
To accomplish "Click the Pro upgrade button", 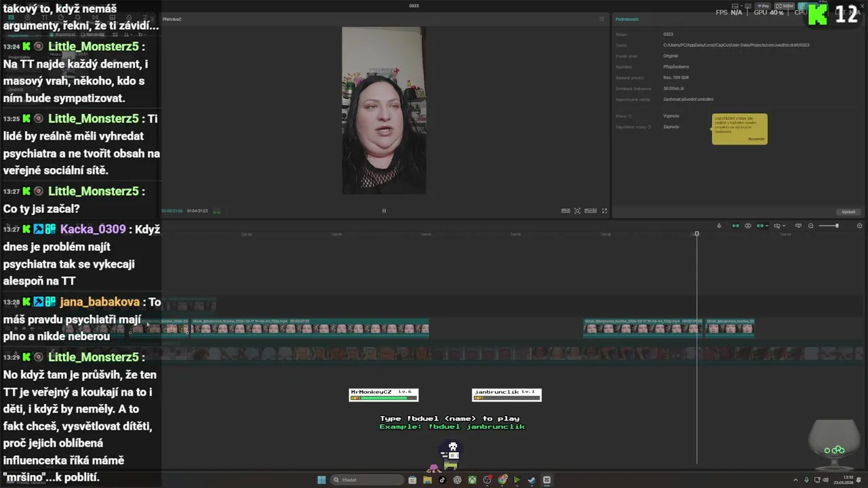I will (763, 6).
